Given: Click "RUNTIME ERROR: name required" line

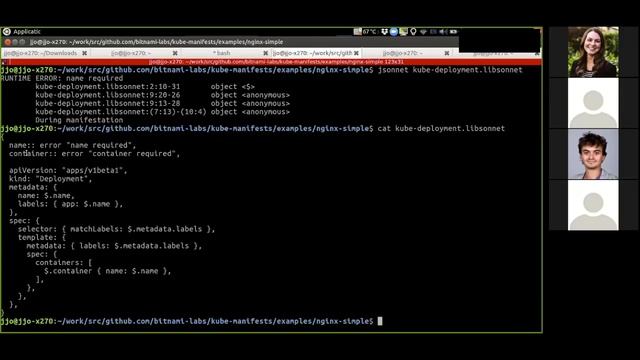Looking at the screenshot, I should point(62,78).
